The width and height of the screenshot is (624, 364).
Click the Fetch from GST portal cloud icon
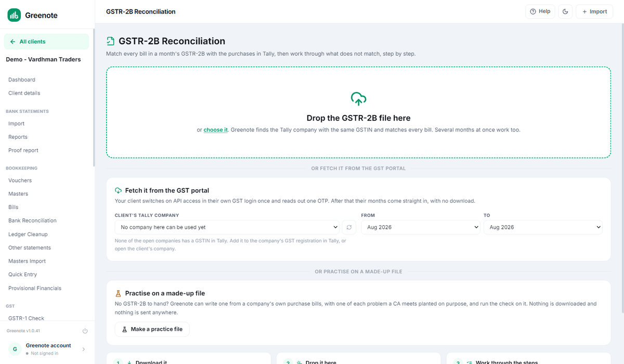point(119,190)
